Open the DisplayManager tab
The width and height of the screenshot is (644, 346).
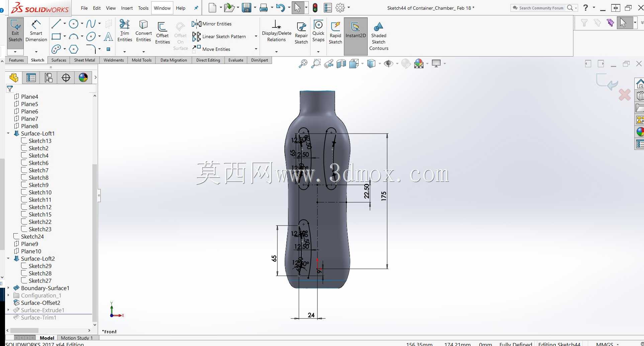(x=83, y=78)
